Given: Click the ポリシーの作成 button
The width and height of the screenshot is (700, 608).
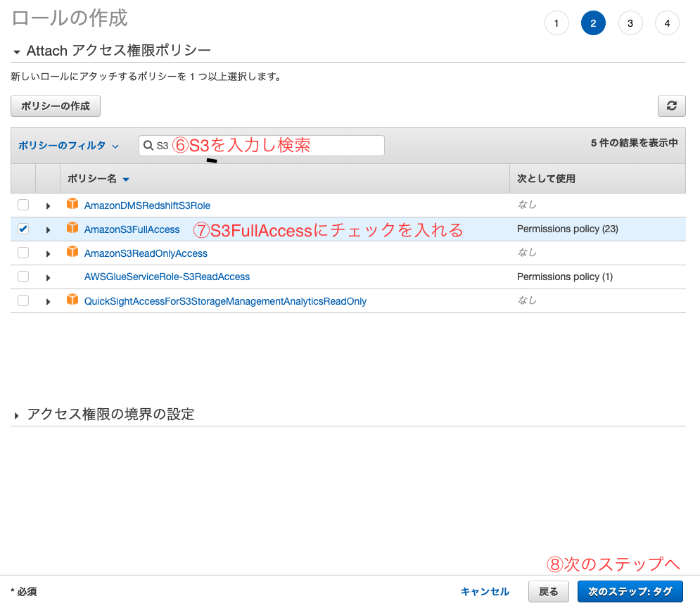Looking at the screenshot, I should coord(56,106).
